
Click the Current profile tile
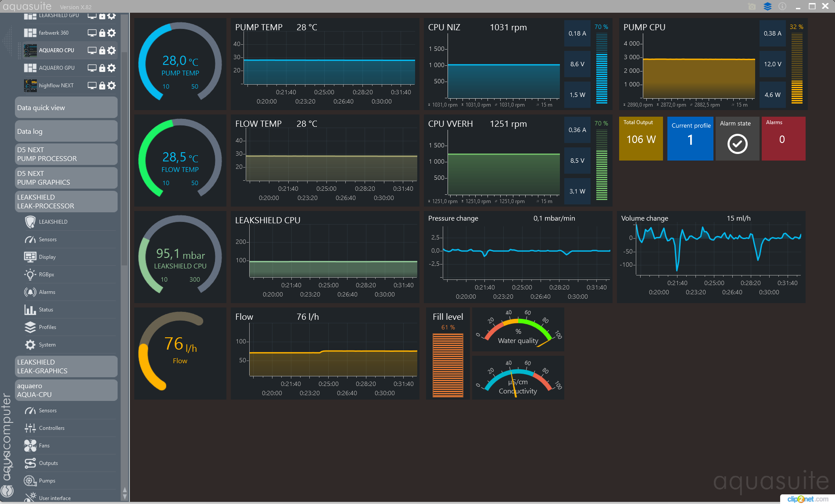690,139
